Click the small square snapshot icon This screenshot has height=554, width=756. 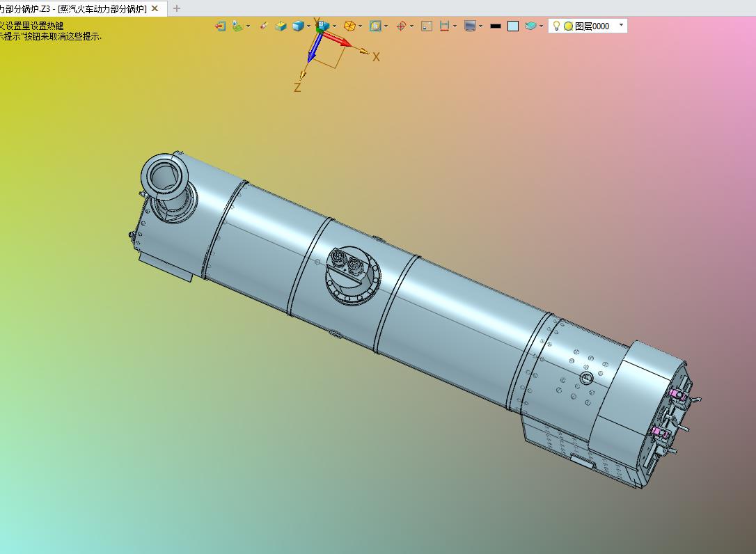pos(427,26)
